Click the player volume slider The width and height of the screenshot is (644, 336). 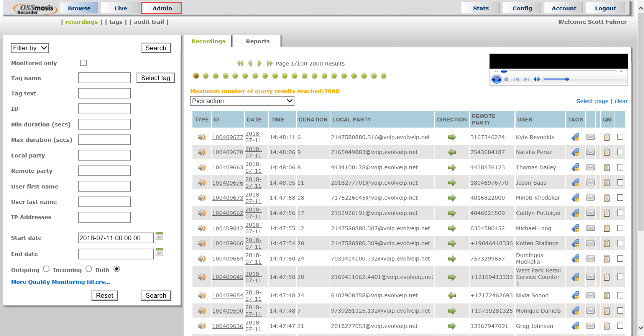pos(556,79)
